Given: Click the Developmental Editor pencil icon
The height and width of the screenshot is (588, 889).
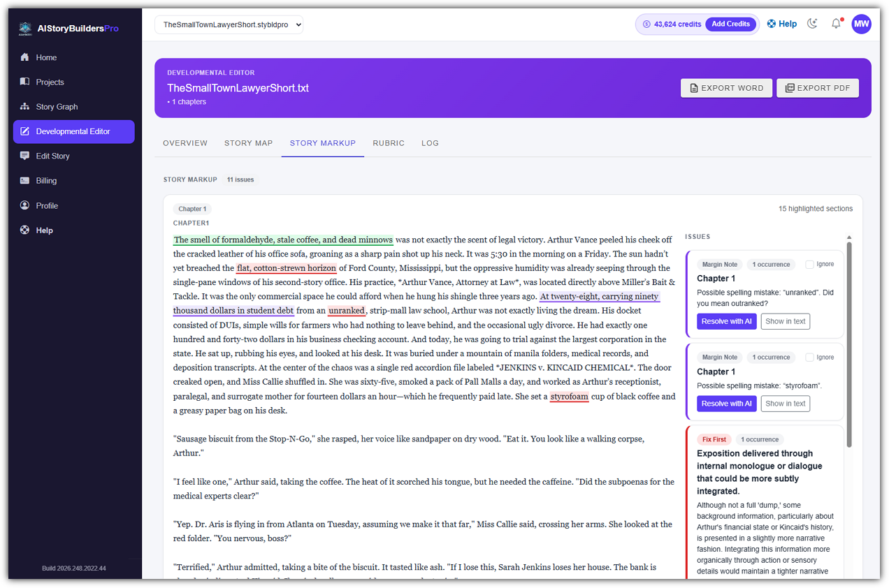Looking at the screenshot, I should (x=25, y=131).
